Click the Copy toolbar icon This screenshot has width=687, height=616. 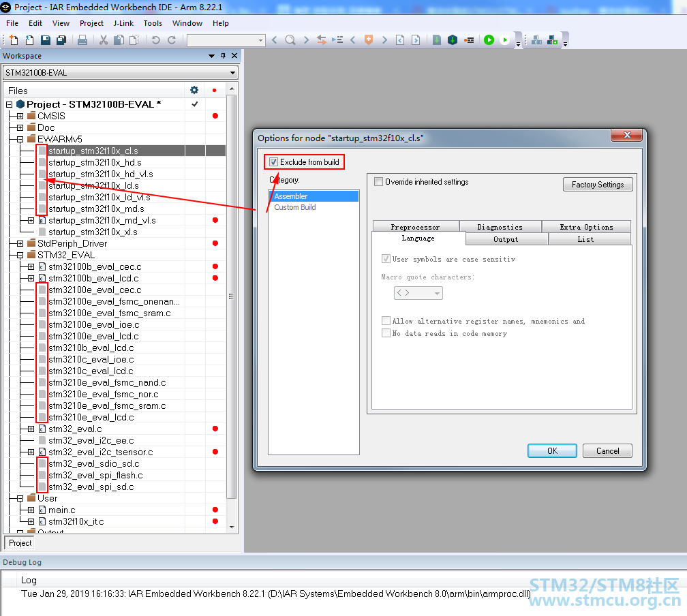119,40
